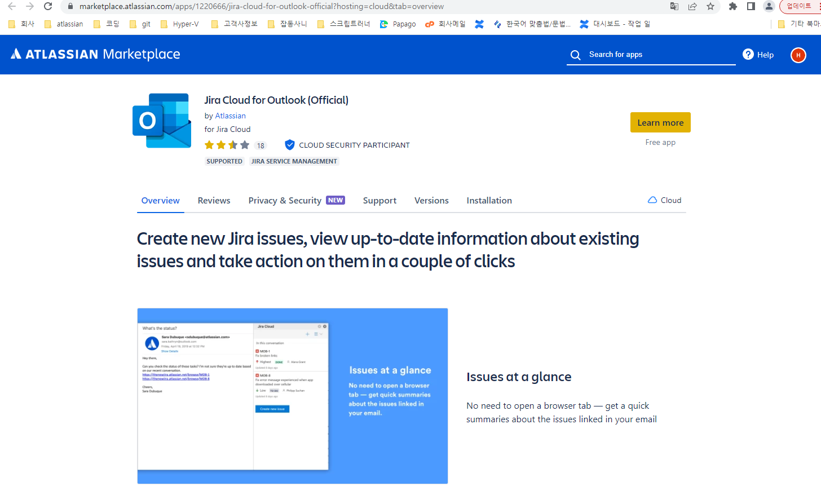Viewport: 821px width, 504px height.
Task: Open the 대시보드 - 작업 일 bookmark
Action: (615, 24)
